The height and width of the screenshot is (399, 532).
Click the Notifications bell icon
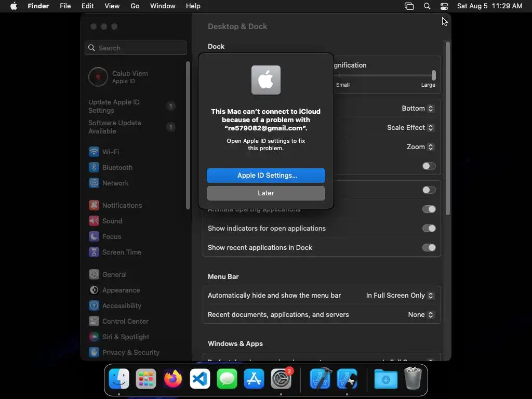(x=94, y=205)
